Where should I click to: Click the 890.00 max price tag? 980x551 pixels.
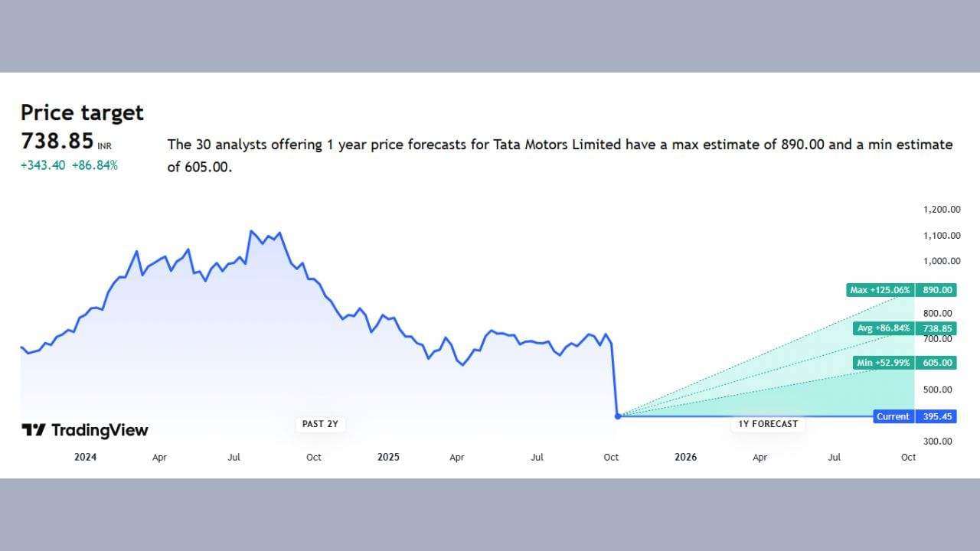(x=937, y=290)
